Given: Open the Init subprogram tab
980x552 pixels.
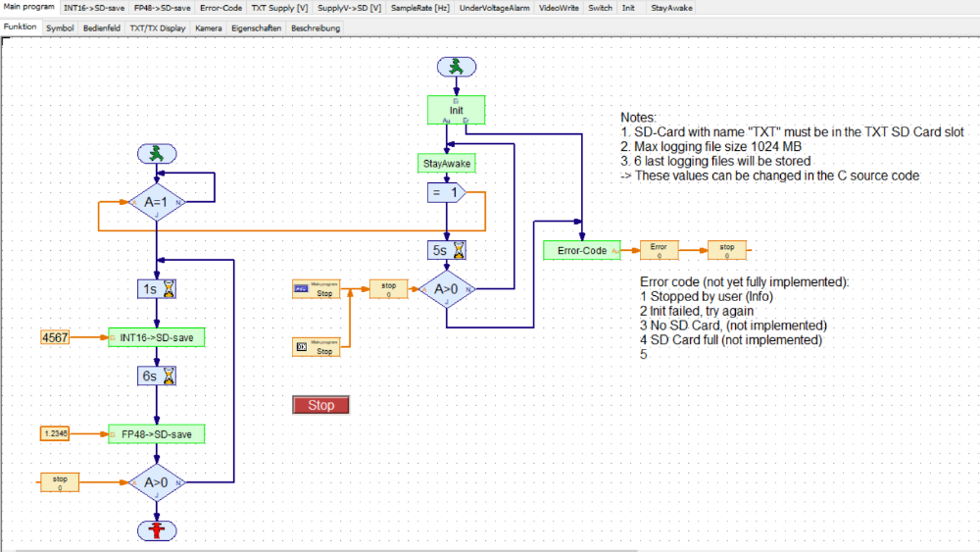Looking at the screenshot, I should pos(628,8).
